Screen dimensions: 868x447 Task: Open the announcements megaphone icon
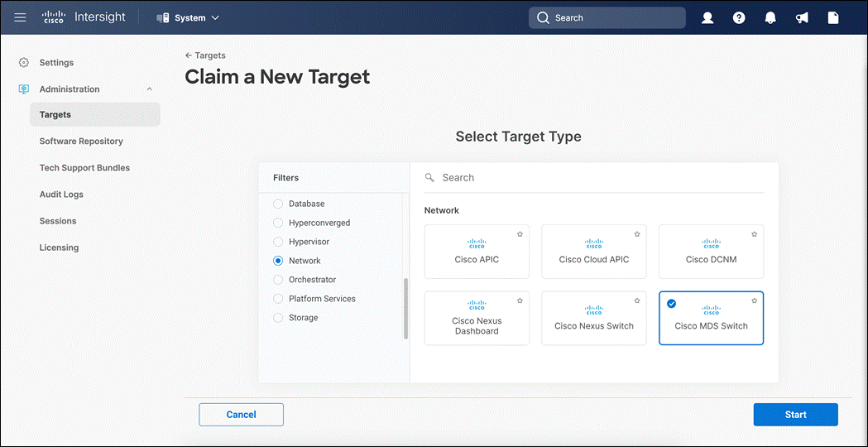(x=802, y=17)
